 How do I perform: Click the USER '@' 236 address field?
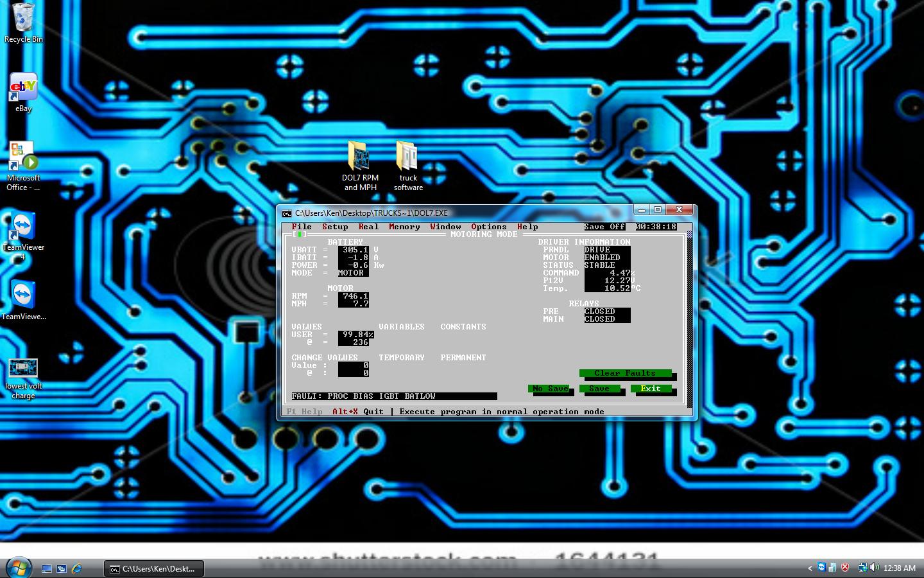(353, 342)
